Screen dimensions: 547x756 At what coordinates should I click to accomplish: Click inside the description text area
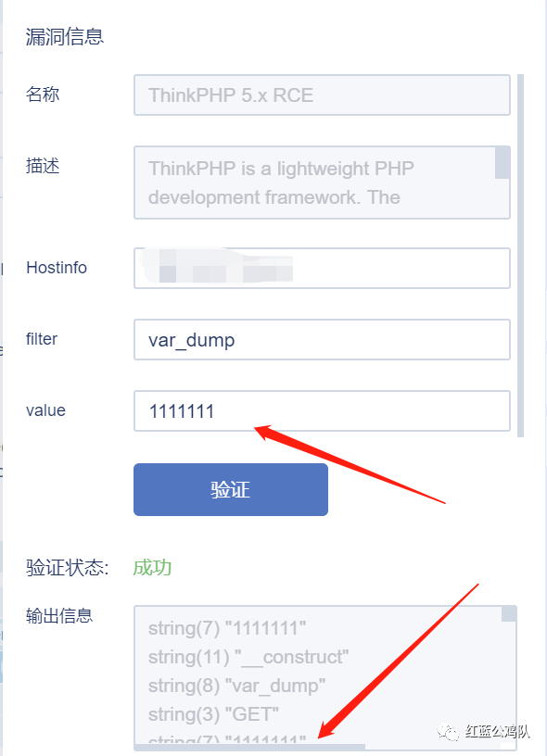[314, 183]
